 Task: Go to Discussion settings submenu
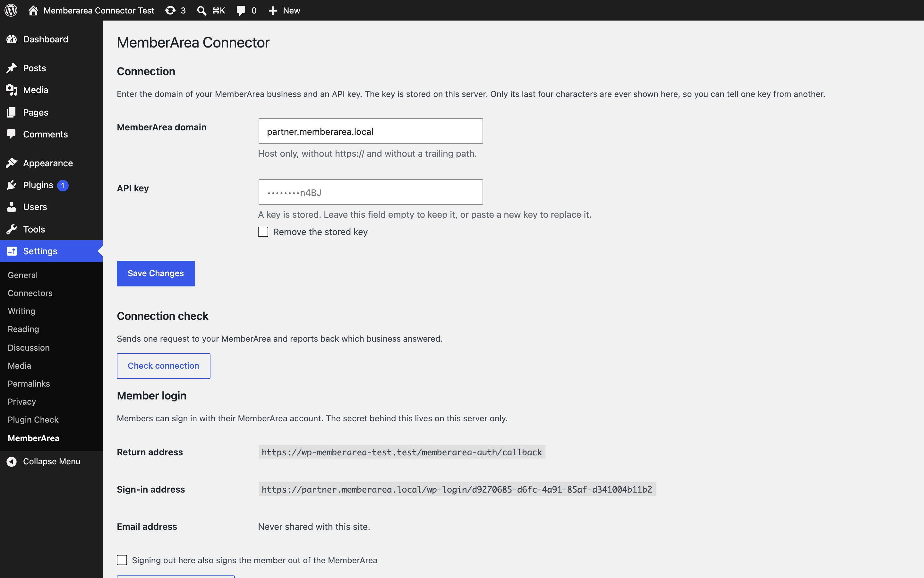pos(29,347)
